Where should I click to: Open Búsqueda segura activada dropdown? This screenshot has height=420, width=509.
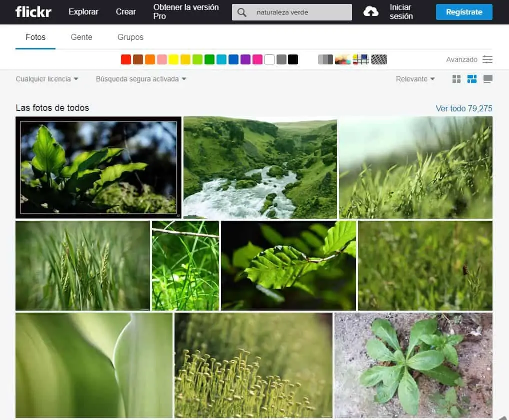141,79
